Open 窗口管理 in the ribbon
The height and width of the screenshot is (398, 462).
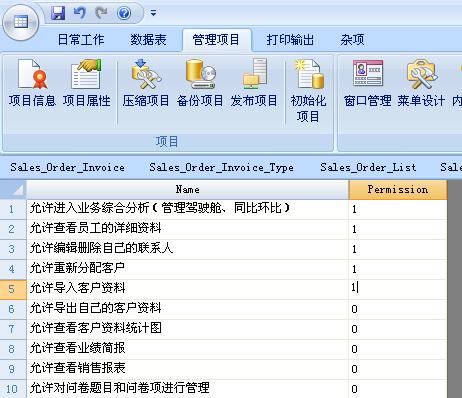pyautogui.click(x=368, y=82)
